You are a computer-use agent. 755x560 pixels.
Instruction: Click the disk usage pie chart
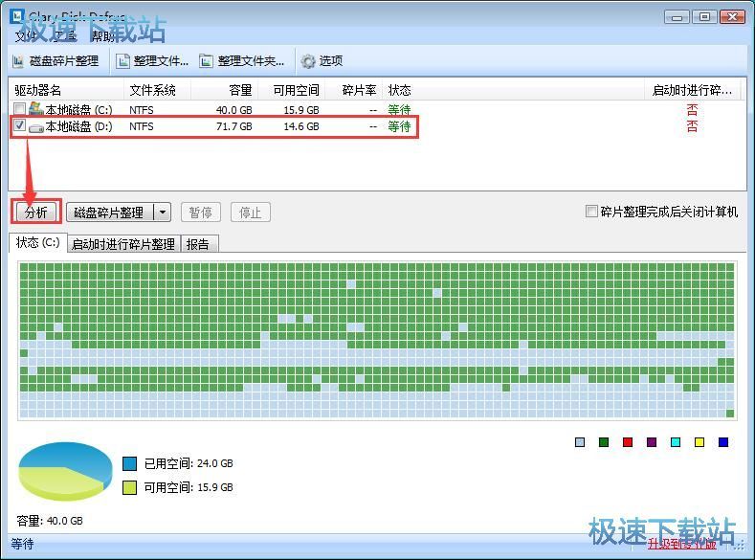[x=65, y=471]
